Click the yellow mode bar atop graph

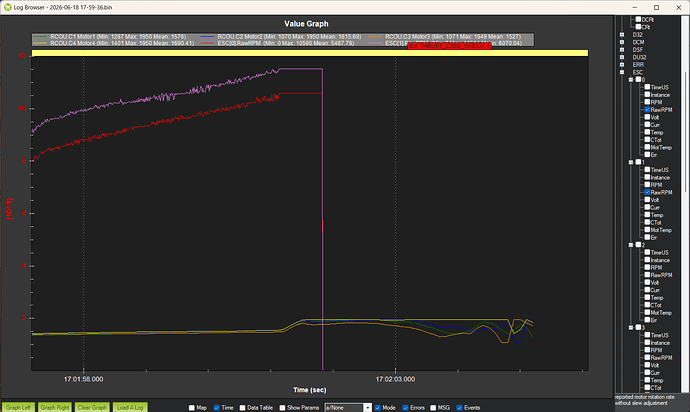[310, 53]
